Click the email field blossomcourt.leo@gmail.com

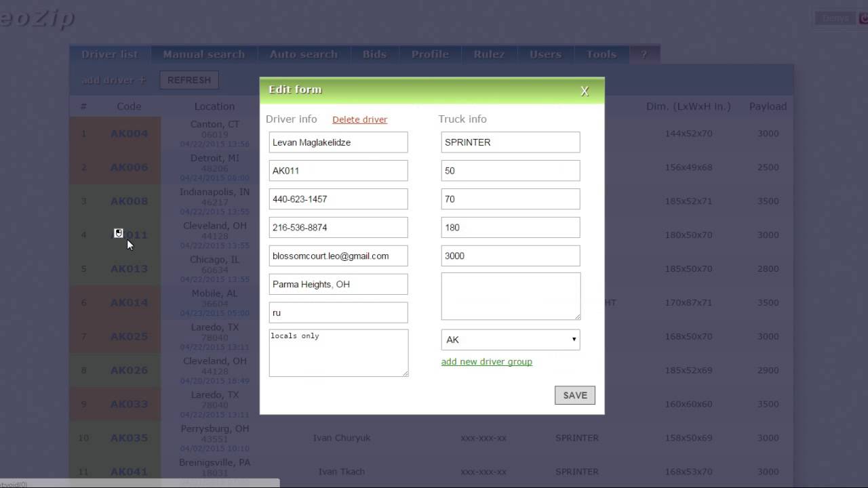click(x=338, y=256)
